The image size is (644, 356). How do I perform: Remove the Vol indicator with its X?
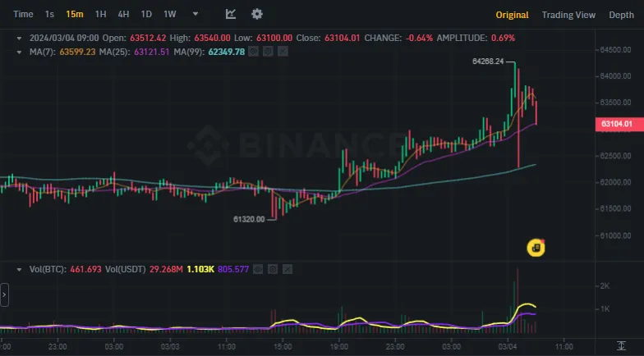click(287, 269)
